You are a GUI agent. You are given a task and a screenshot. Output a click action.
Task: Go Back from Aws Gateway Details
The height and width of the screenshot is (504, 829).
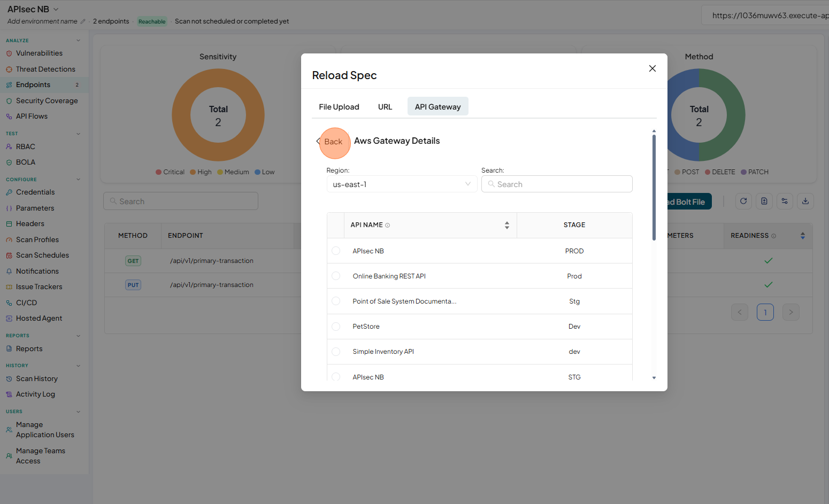(329, 142)
